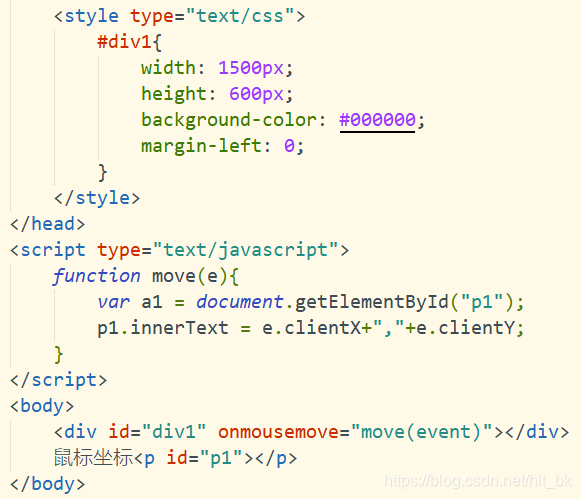This screenshot has width=581, height=499.
Task: Click the closing </body> tag
Action: (x=48, y=484)
